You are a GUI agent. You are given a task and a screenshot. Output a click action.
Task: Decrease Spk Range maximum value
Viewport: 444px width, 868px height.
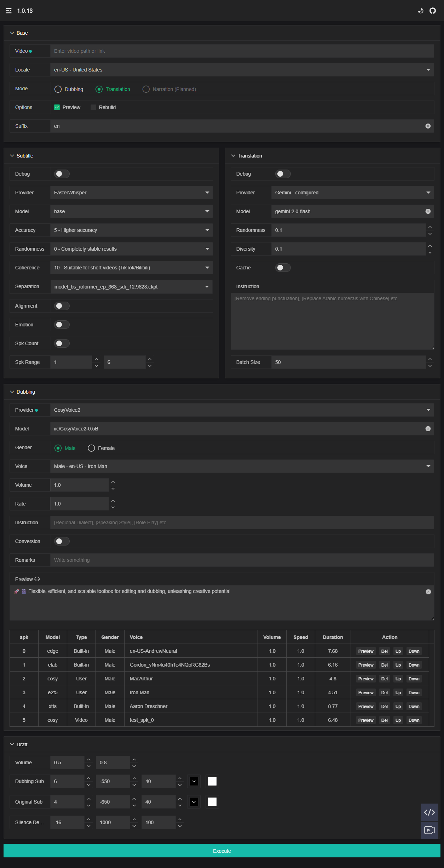coord(150,366)
